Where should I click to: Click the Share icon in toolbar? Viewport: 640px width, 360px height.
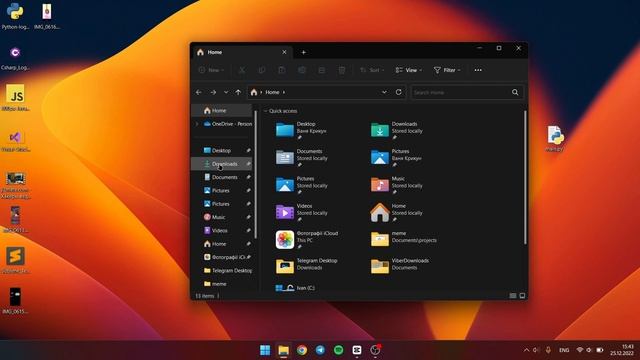(322, 70)
